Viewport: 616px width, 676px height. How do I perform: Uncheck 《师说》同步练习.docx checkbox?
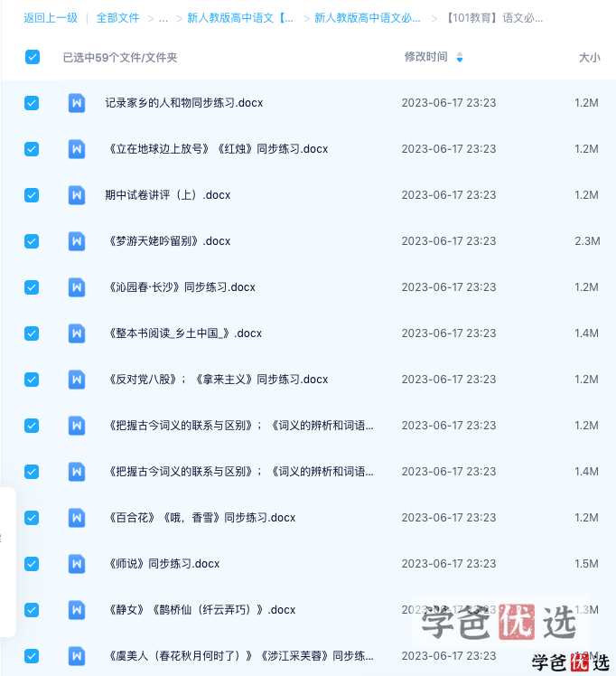coord(32,564)
